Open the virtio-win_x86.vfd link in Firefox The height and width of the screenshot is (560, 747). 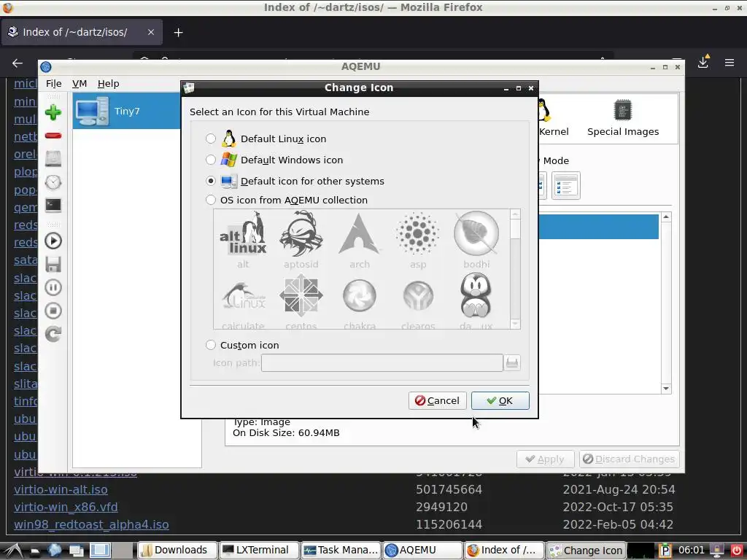(66, 507)
